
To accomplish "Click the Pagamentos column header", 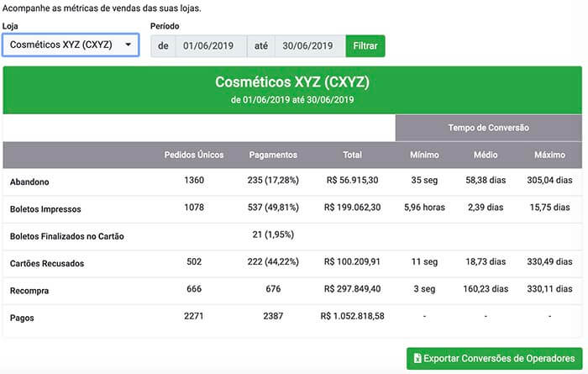I will (x=273, y=155).
